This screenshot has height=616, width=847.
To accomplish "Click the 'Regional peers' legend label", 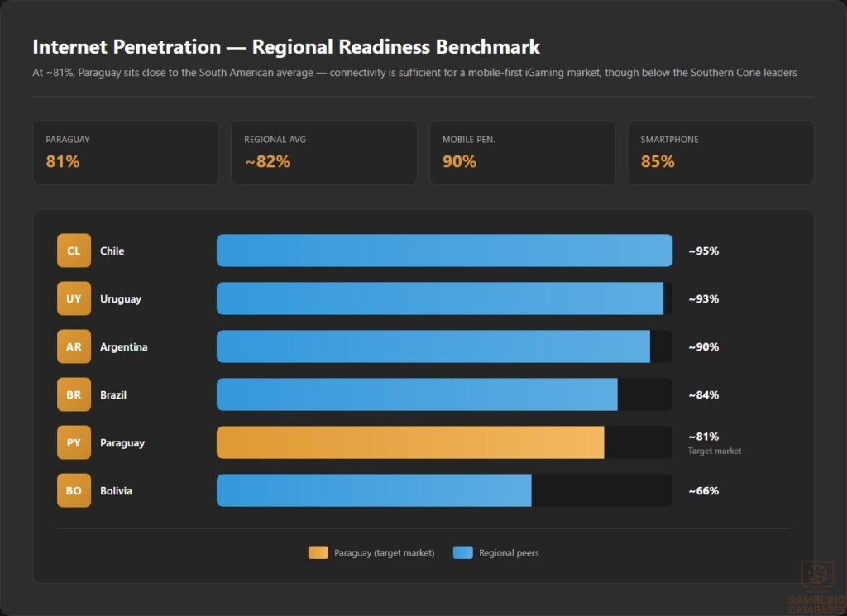I will pos(509,553).
